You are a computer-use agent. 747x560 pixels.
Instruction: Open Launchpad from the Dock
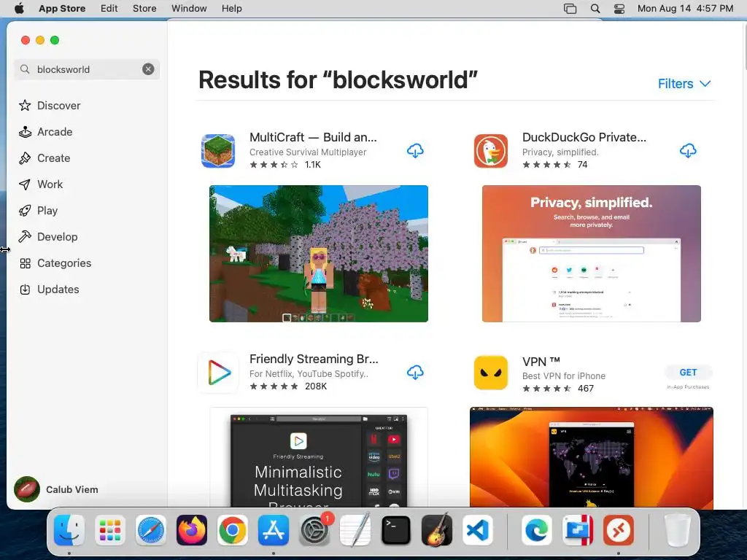pos(110,530)
